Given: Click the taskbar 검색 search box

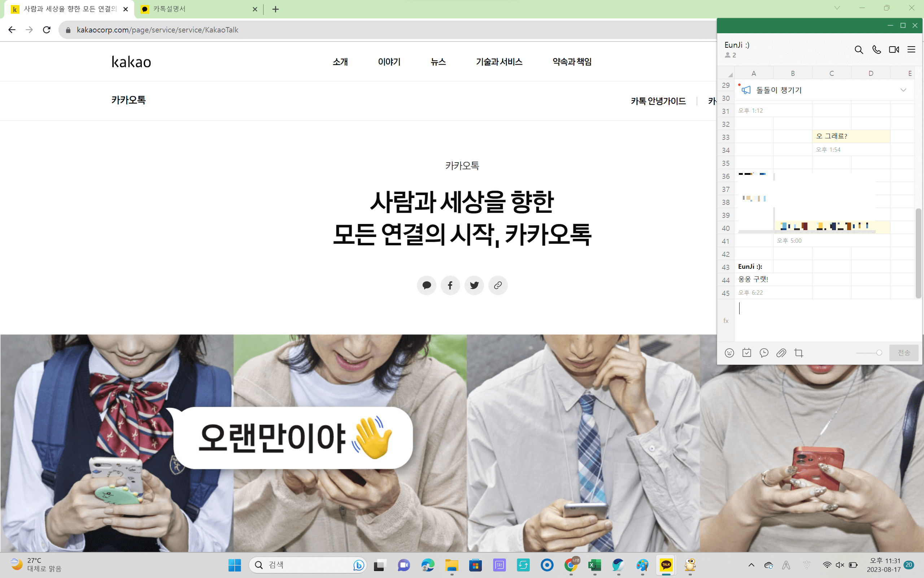Looking at the screenshot, I should [x=308, y=565].
